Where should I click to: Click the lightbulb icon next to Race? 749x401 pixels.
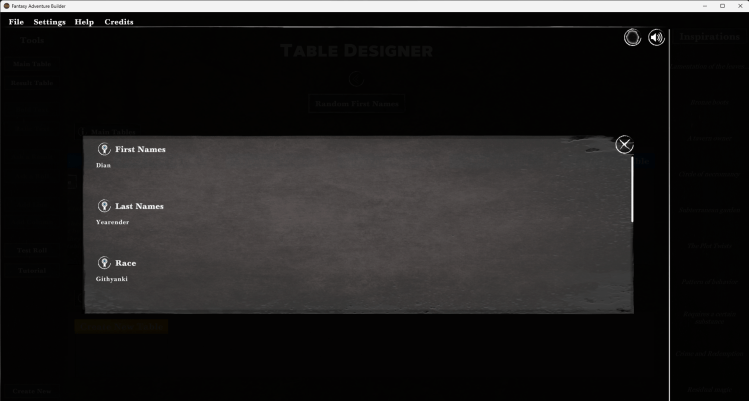[x=103, y=263]
